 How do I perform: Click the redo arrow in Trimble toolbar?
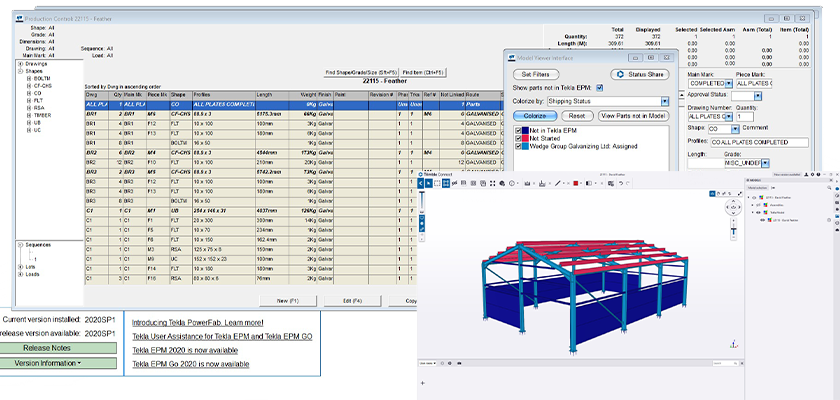point(627,183)
